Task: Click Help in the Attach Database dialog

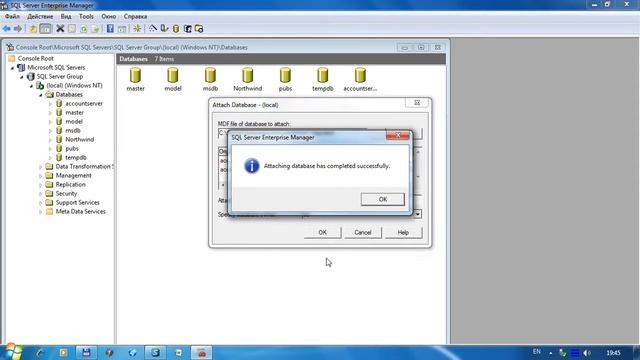Action: (403, 232)
